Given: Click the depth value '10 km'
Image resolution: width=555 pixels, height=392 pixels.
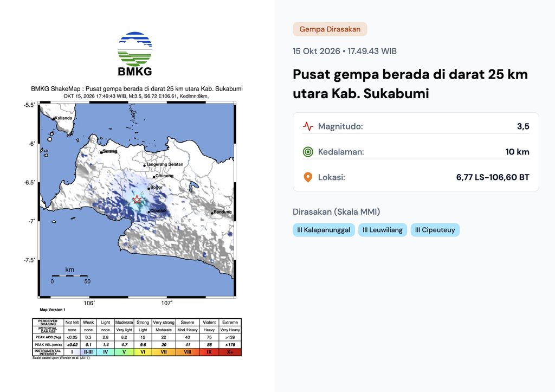Looking at the screenshot, I should pos(517,152).
